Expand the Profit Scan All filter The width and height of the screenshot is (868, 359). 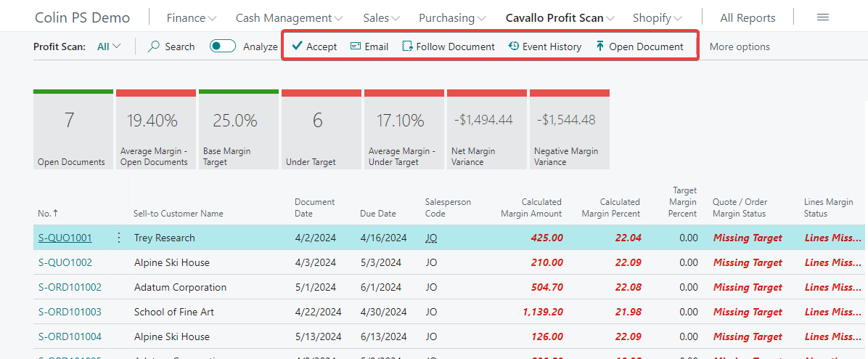click(109, 47)
